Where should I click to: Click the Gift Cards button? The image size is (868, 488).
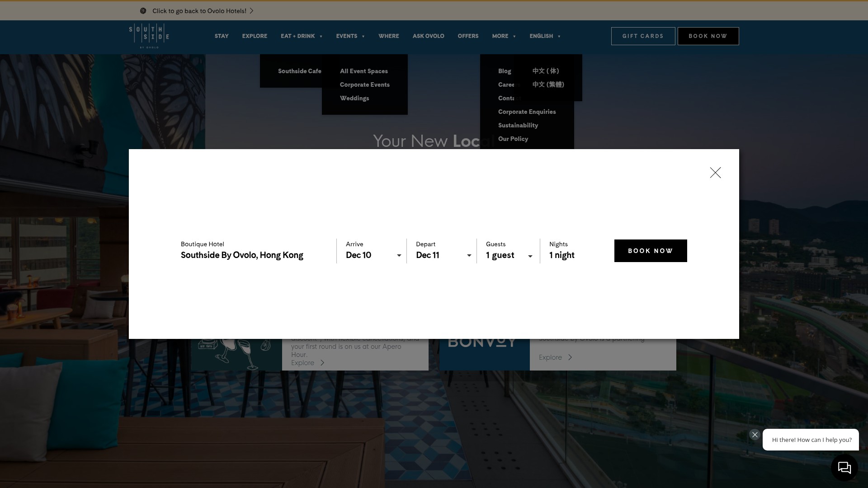click(x=643, y=36)
